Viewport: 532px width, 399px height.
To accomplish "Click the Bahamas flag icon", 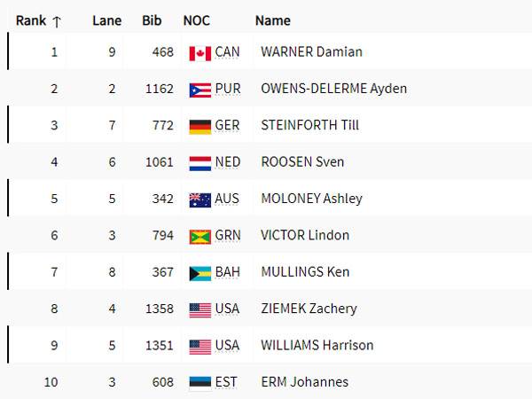I will click(x=199, y=273).
